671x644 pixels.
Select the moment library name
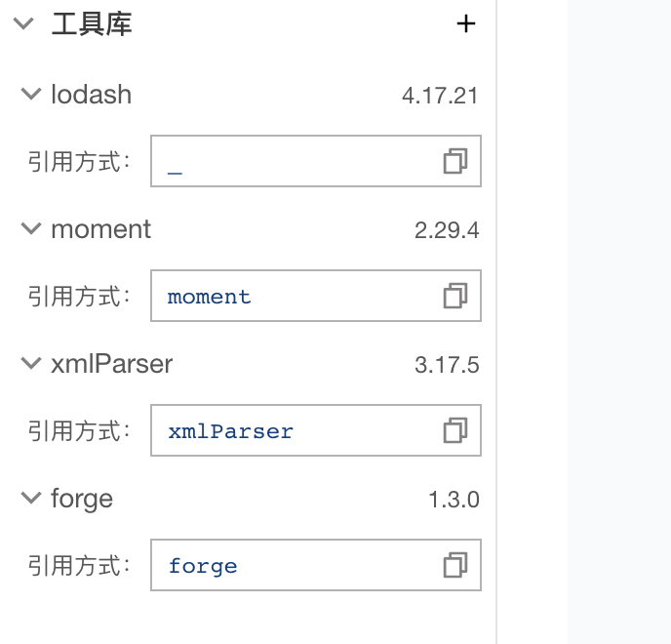101,229
